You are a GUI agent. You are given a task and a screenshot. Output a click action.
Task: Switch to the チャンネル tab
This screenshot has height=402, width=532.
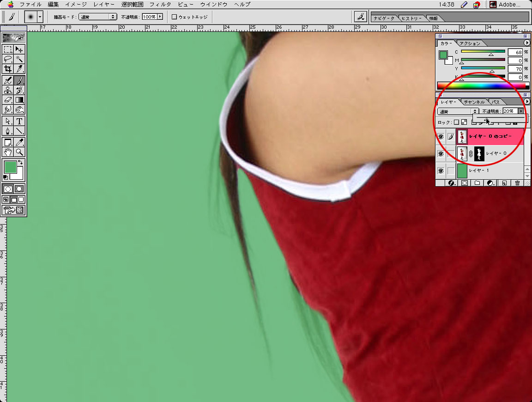click(474, 102)
